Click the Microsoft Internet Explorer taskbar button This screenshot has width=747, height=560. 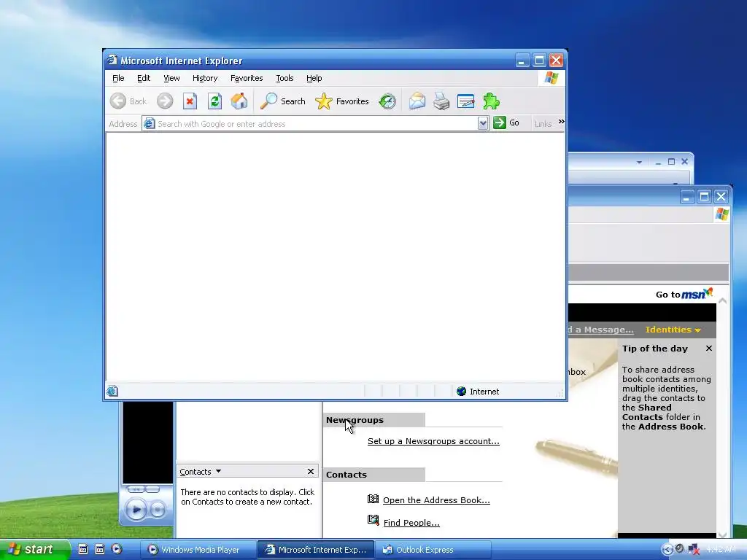pos(316,550)
